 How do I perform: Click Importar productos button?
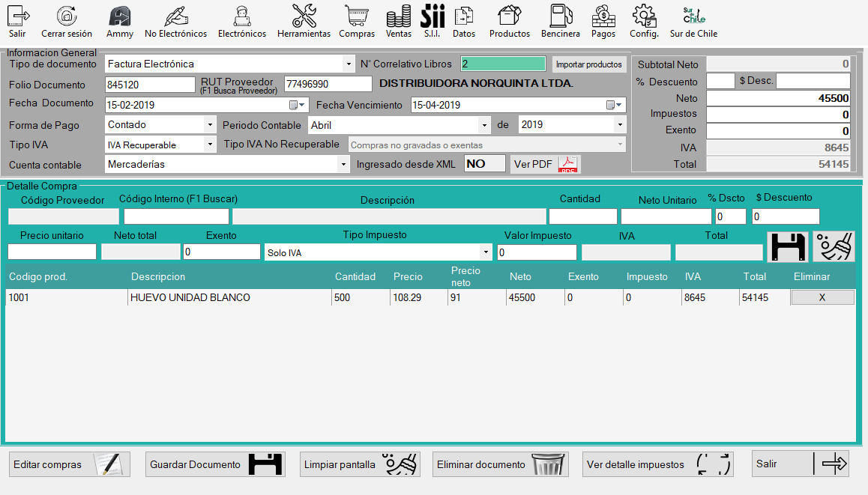point(589,64)
